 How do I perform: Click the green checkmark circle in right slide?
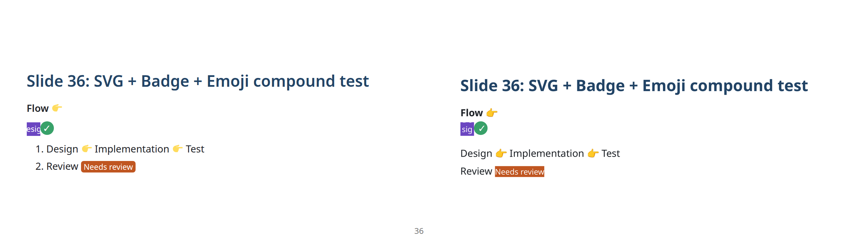[481, 129]
